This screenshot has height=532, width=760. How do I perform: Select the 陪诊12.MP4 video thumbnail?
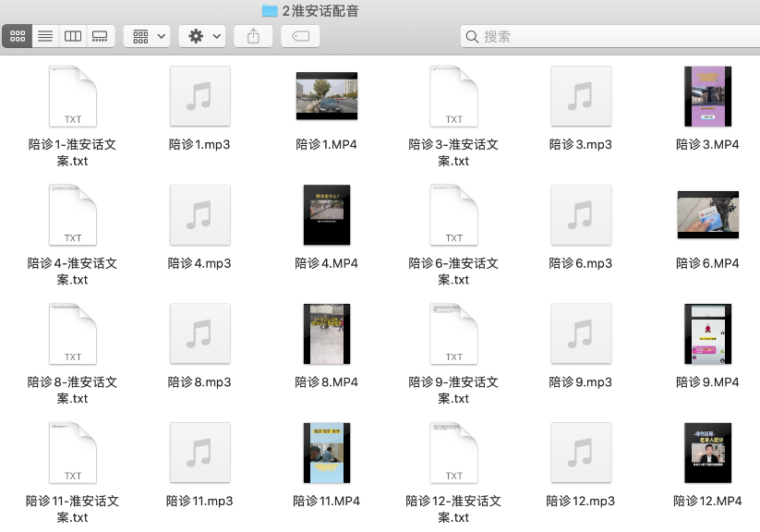[707, 453]
